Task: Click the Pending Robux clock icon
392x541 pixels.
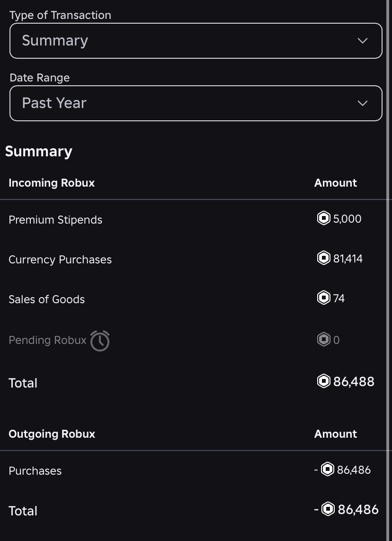Action: pyautogui.click(x=100, y=341)
